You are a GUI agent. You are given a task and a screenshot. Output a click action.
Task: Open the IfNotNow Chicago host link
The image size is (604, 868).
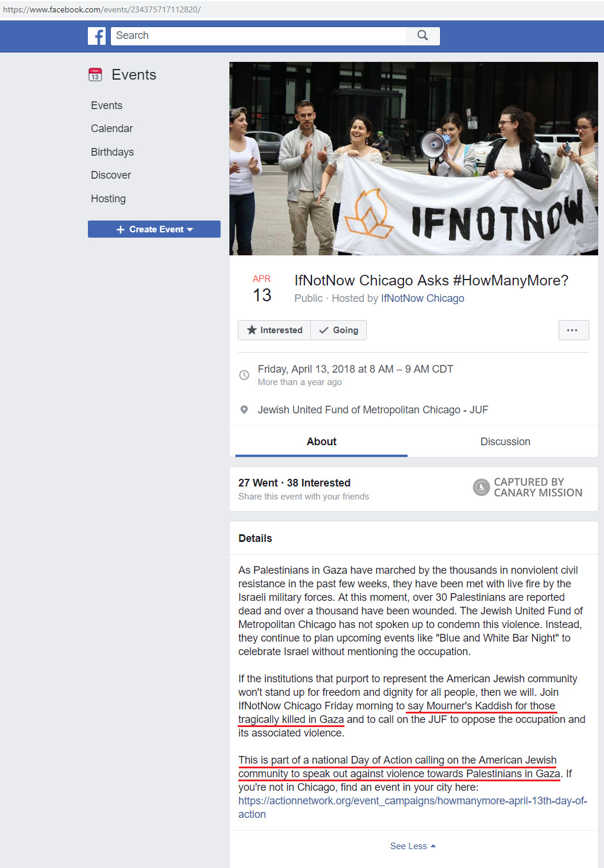(x=422, y=298)
